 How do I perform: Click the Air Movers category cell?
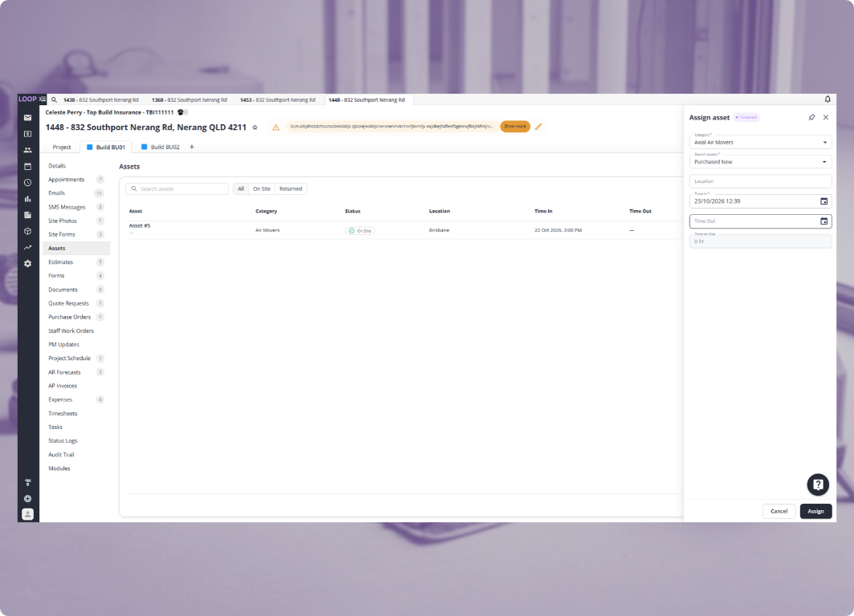(267, 230)
